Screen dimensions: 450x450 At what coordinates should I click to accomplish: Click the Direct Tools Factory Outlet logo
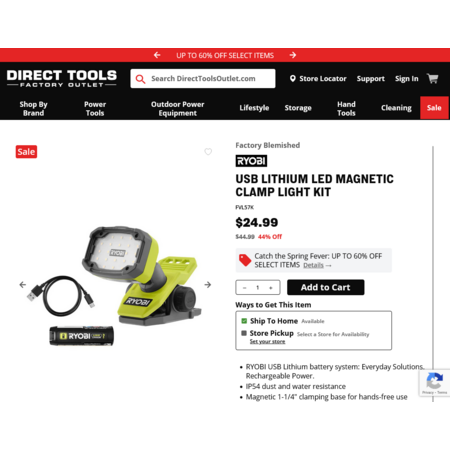(x=62, y=79)
